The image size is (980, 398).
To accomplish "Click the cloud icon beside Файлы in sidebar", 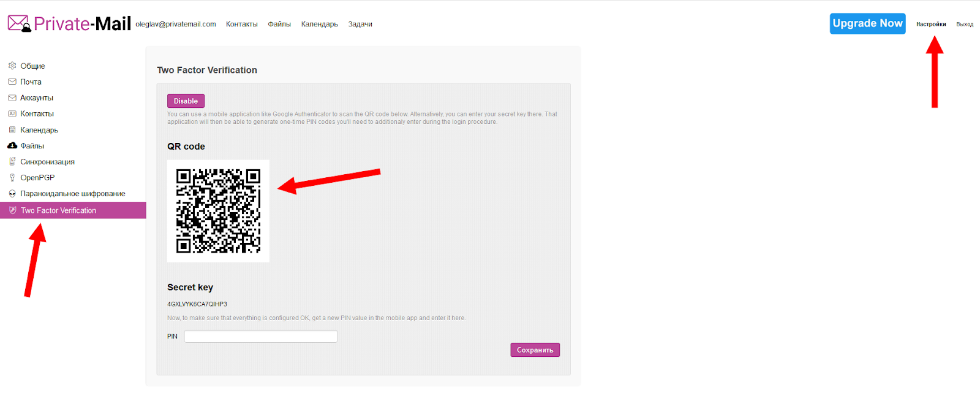I will [12, 145].
